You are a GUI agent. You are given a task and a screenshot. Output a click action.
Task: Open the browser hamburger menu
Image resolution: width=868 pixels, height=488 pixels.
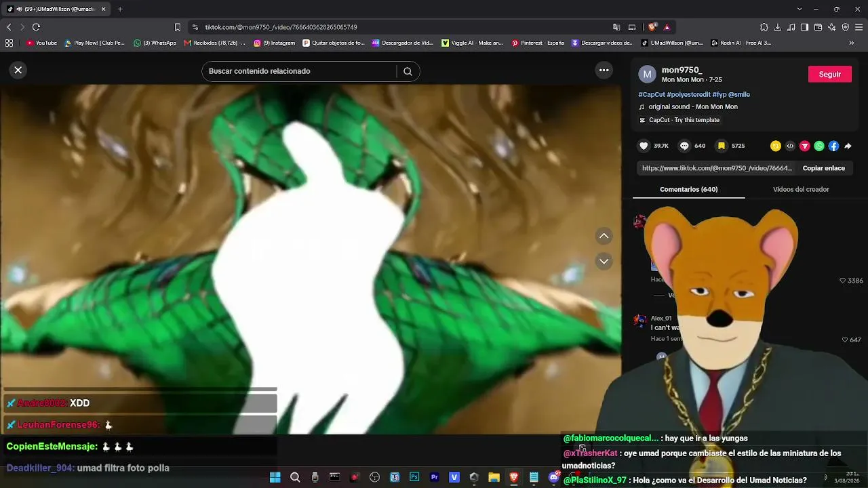(859, 27)
